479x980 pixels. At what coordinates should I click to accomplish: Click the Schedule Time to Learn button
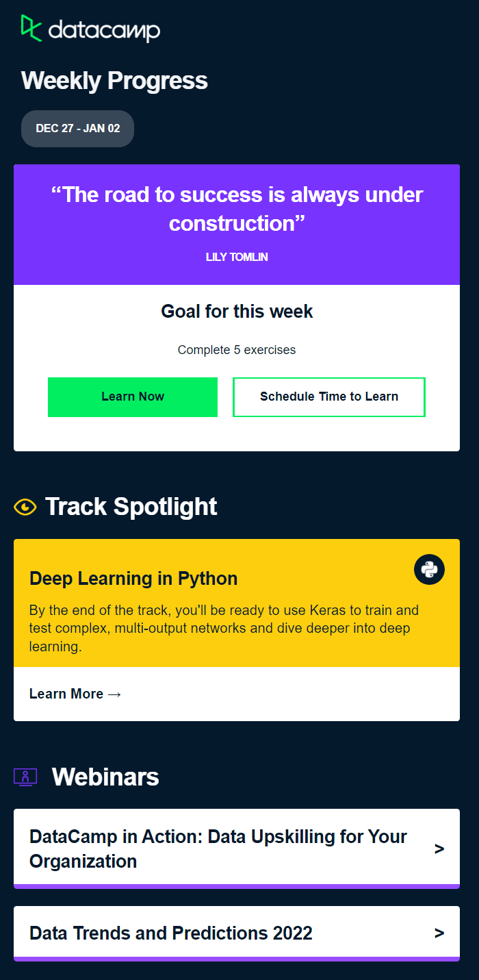coord(329,397)
